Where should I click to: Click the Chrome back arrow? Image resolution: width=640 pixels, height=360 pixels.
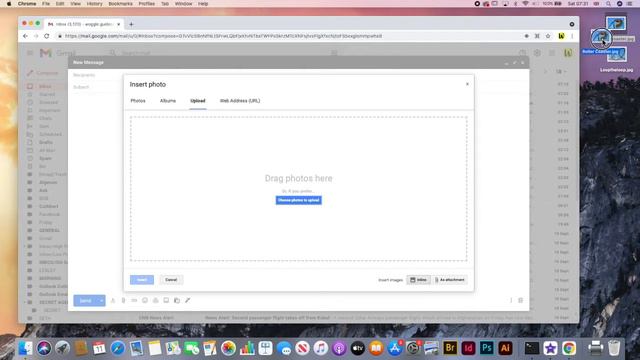coord(25,36)
